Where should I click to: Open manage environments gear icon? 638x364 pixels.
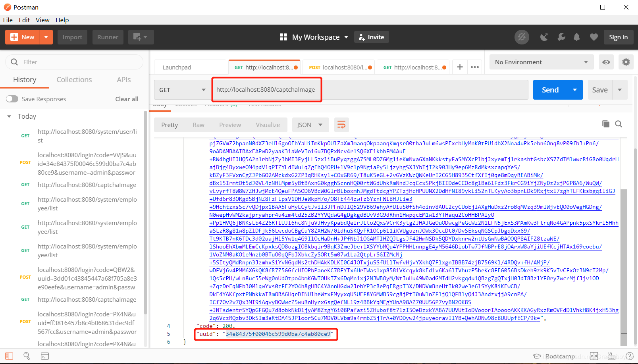click(626, 62)
